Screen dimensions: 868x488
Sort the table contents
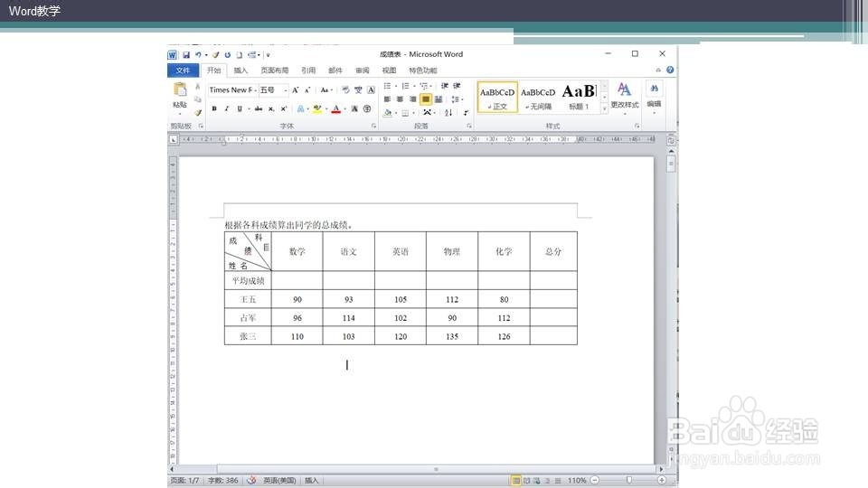[x=448, y=112]
